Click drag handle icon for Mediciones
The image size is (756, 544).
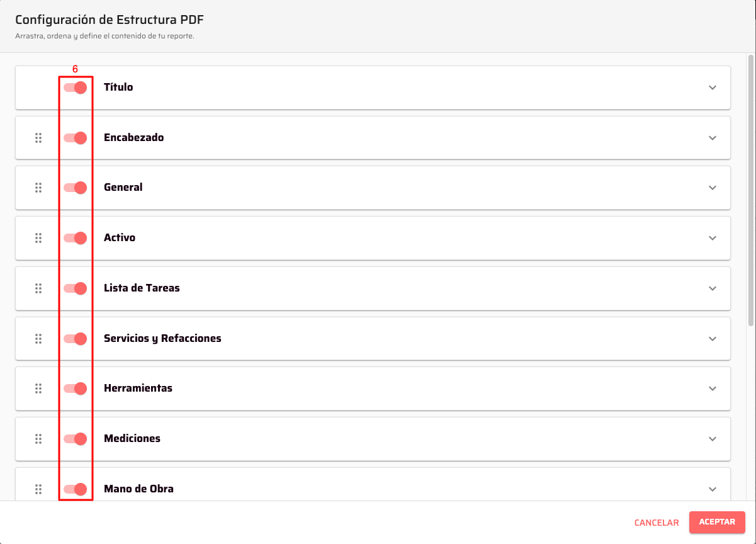pos(38,439)
